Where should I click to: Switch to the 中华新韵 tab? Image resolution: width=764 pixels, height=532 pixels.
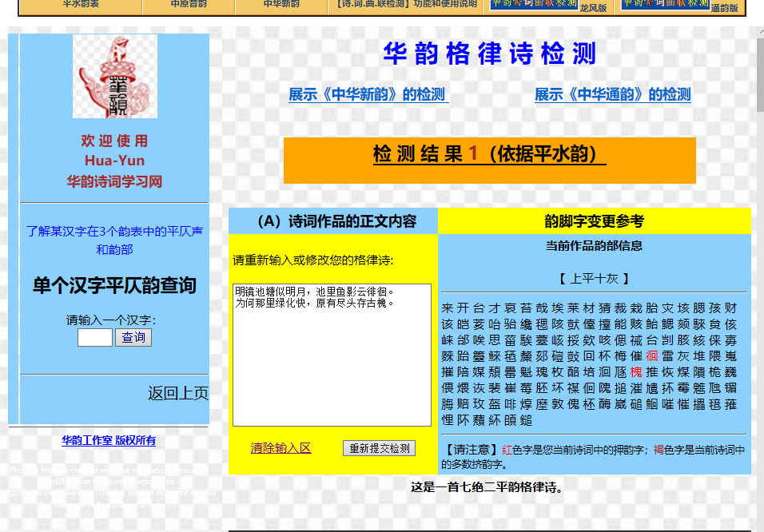281,4
